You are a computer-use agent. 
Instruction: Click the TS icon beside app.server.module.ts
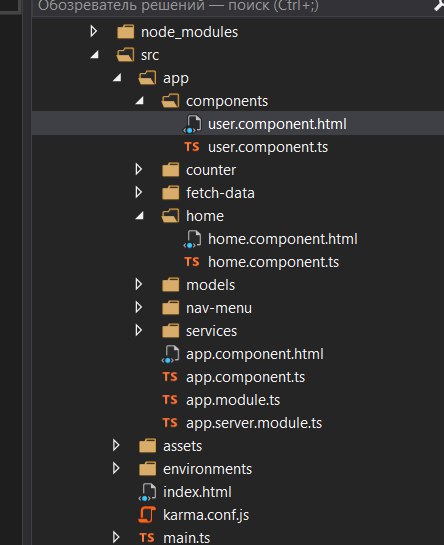click(x=170, y=423)
